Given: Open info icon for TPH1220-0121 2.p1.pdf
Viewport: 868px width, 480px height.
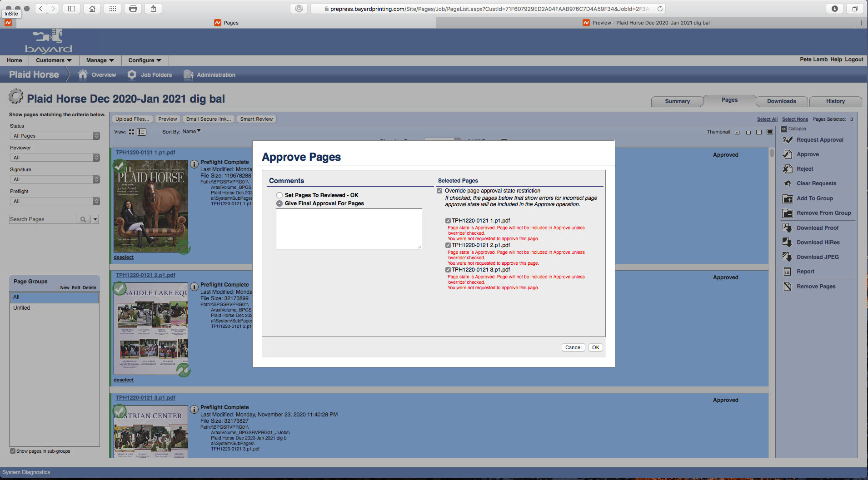Looking at the screenshot, I should point(194,287).
